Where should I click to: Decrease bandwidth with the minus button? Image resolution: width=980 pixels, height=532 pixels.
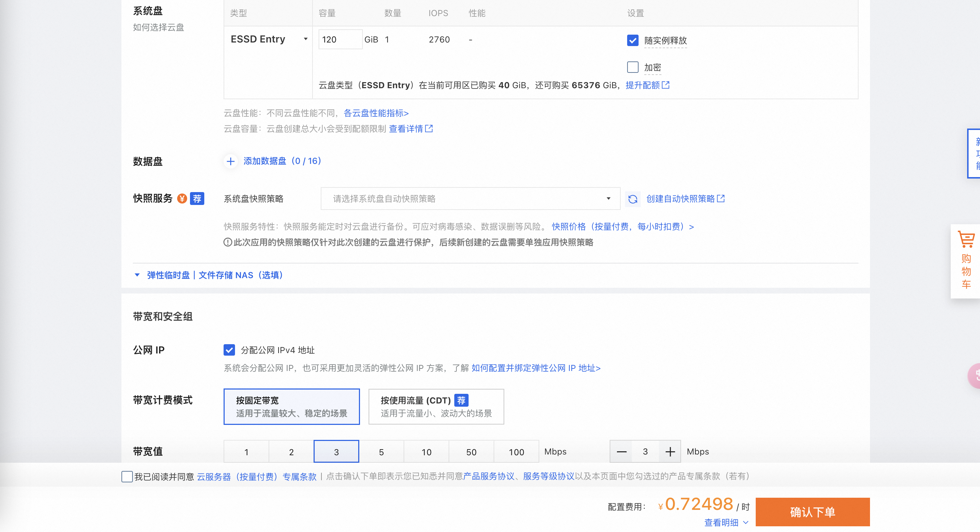[621, 451]
